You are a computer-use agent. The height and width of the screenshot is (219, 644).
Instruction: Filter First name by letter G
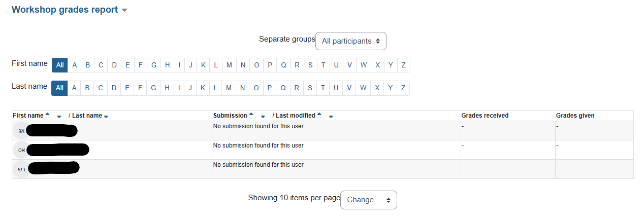[154, 65]
